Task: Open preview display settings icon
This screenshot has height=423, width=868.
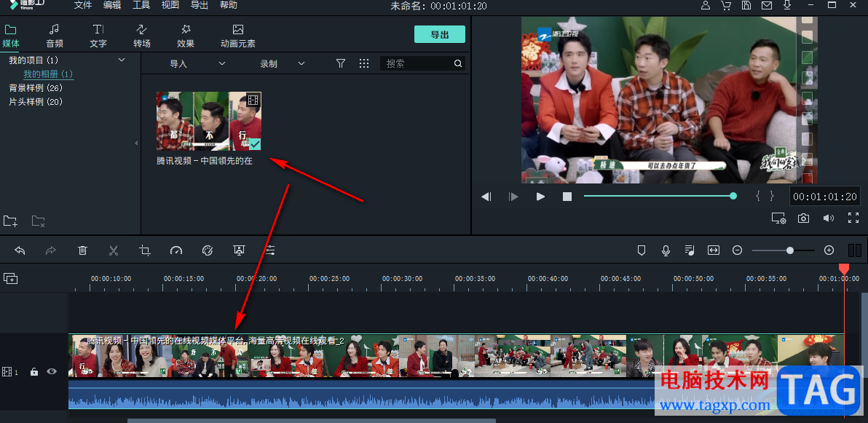Action: pos(779,218)
